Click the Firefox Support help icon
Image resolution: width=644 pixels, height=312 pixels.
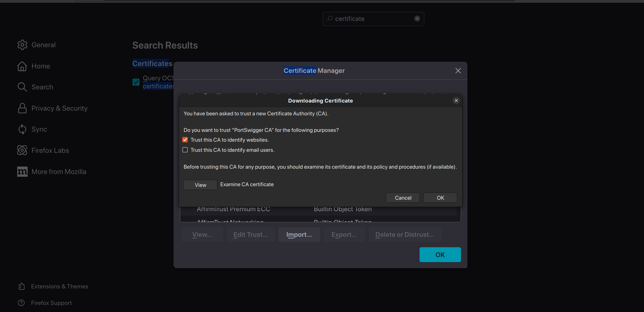(22, 303)
